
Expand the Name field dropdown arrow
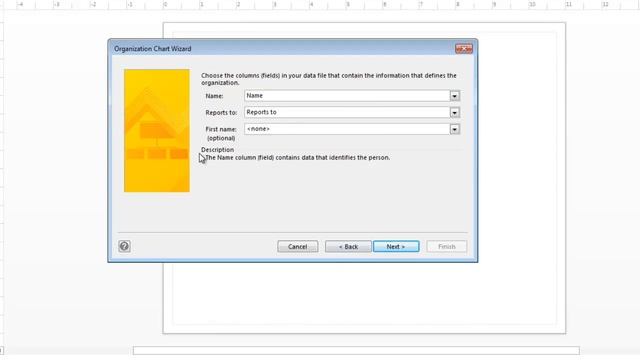[x=454, y=96]
